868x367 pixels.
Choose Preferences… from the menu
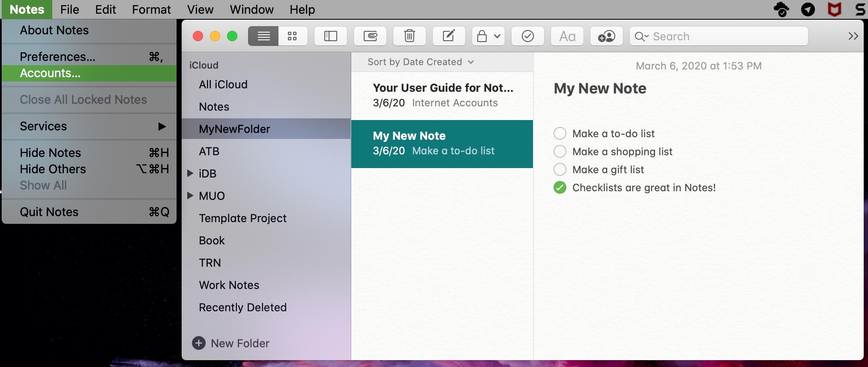89,57
